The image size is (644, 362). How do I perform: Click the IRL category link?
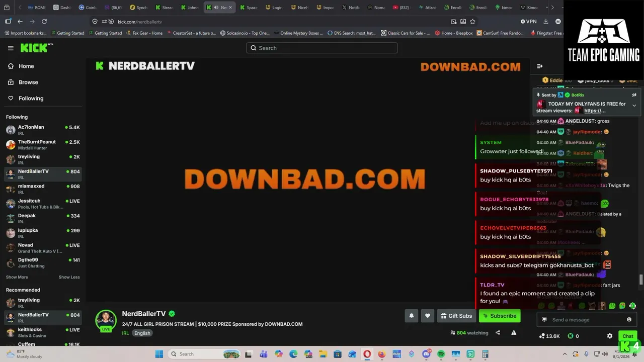point(125,333)
